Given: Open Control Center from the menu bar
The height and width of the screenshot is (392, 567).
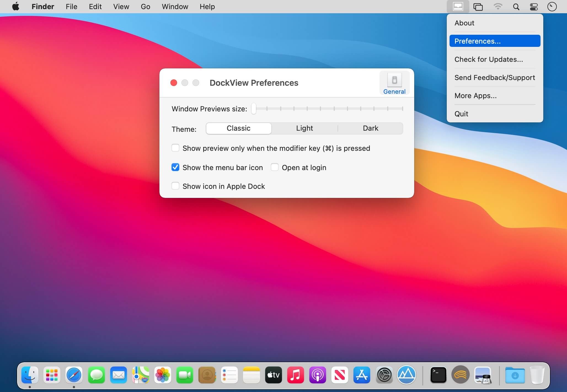Looking at the screenshot, I should click(534, 7).
